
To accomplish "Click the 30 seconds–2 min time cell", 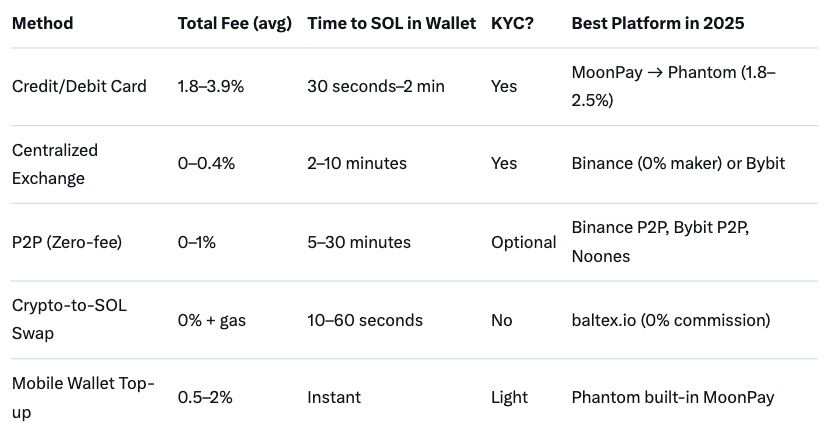I will 376,86.
